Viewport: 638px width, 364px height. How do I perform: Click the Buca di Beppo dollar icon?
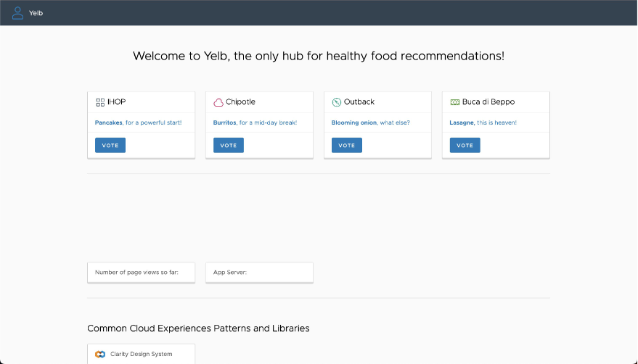point(454,102)
